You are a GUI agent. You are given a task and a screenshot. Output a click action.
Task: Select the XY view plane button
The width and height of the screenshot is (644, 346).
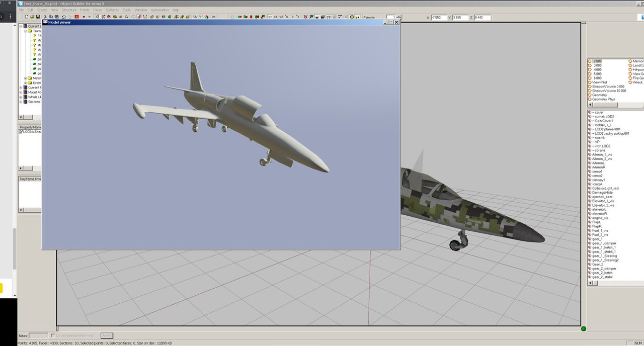[270, 17]
